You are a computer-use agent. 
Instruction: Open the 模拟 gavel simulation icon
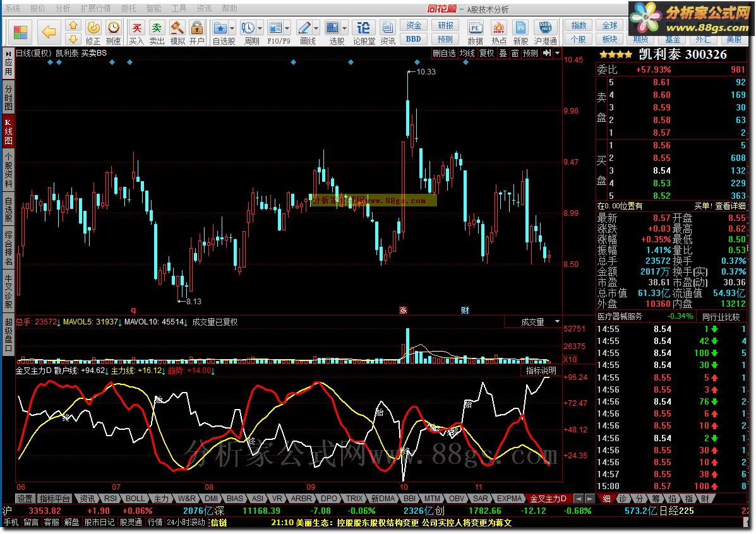coord(177,33)
